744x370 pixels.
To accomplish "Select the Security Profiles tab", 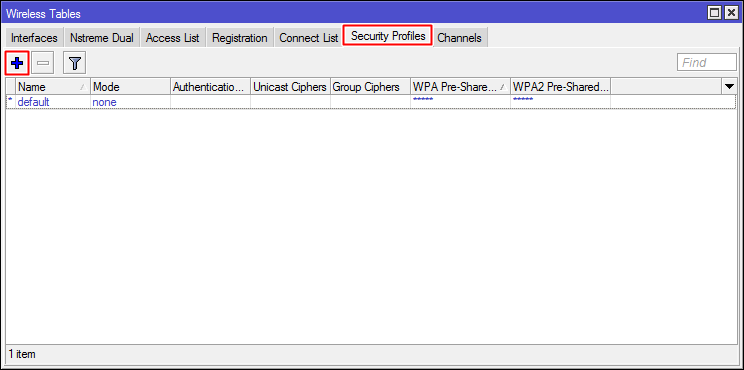I will 388,36.
